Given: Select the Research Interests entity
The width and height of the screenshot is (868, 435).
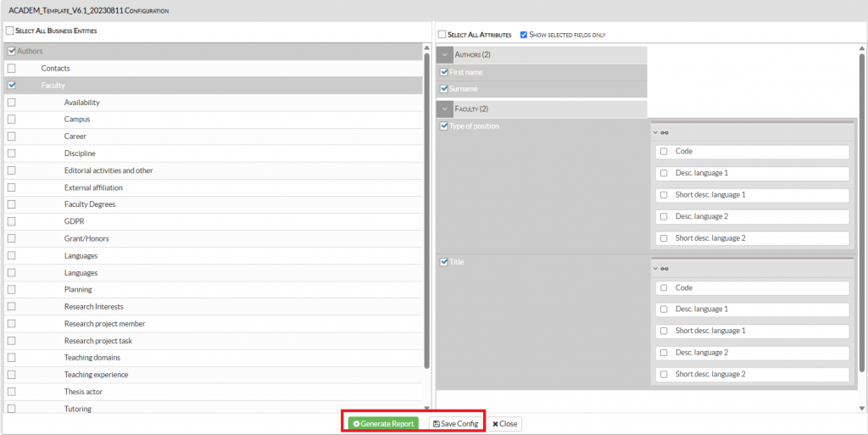Looking at the screenshot, I should pyautogui.click(x=11, y=307).
